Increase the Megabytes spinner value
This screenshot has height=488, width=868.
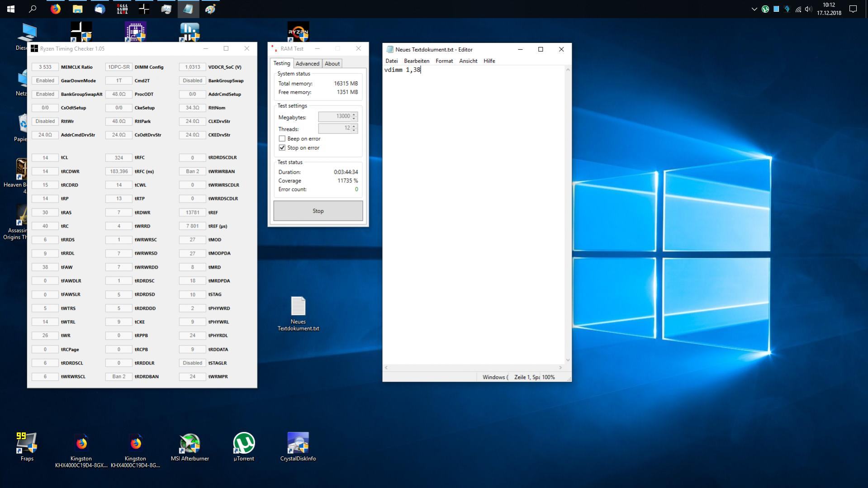[354, 114]
